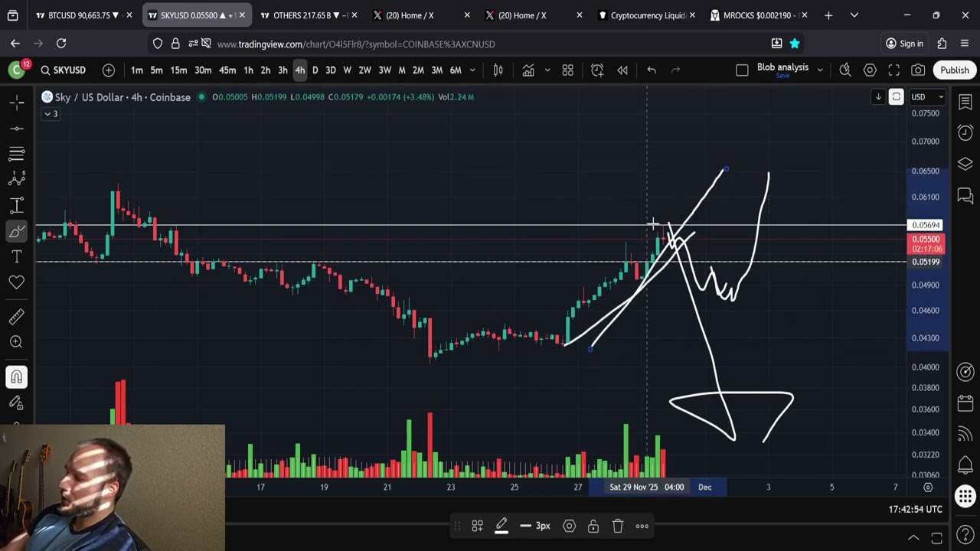Open drawing settings in floating toolbar
980x551 pixels.
click(569, 526)
